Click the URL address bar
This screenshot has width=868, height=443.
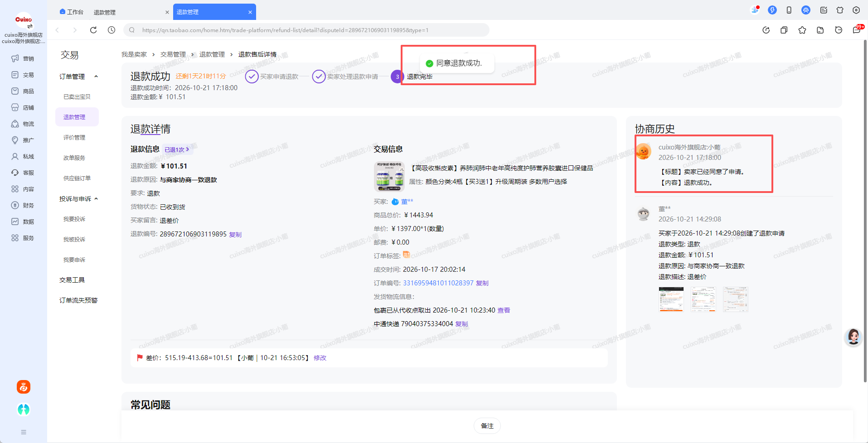click(x=306, y=30)
